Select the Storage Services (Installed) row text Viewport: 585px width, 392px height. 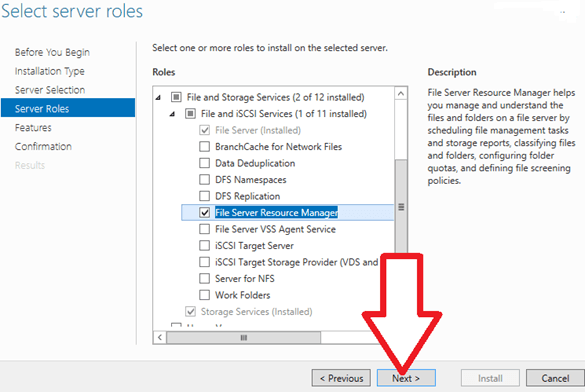[x=256, y=311]
